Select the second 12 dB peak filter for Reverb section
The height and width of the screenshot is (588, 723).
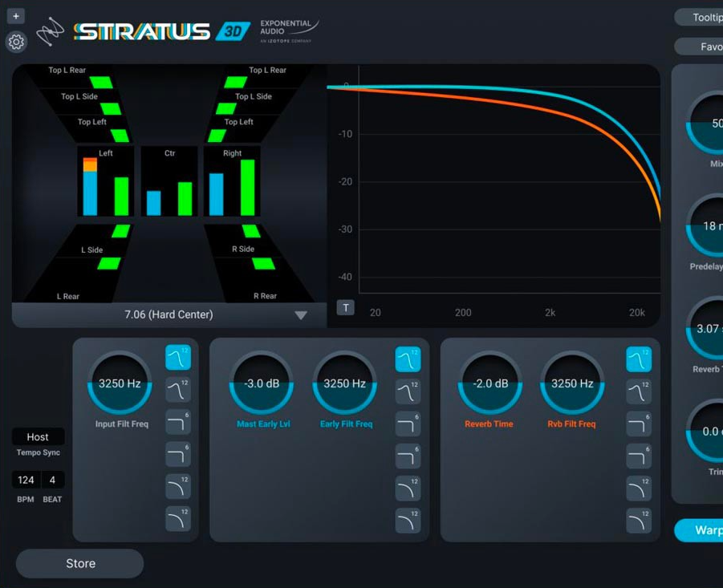(x=639, y=391)
